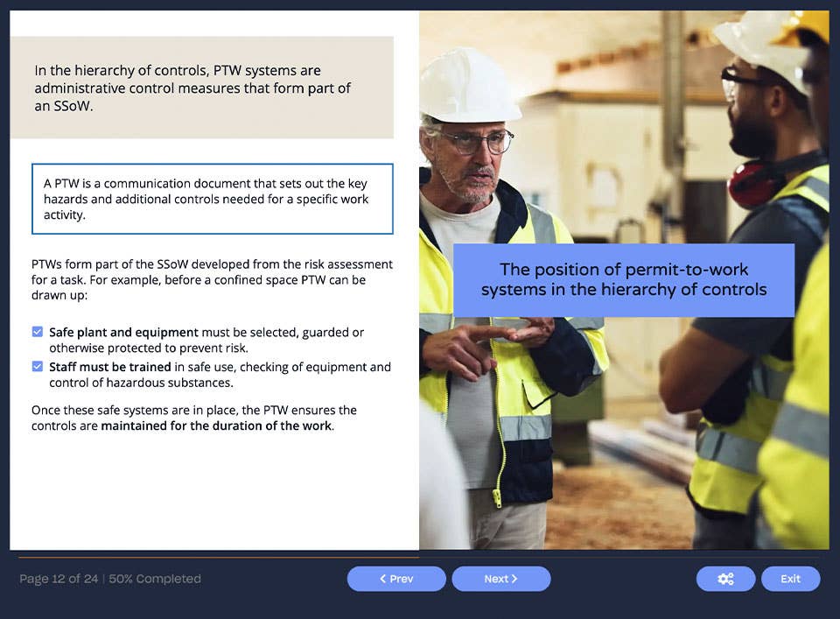This screenshot has height=619, width=840.
Task: Click the paragraph starting 'PTWs form part of the SSoW'
Action: pos(212,280)
